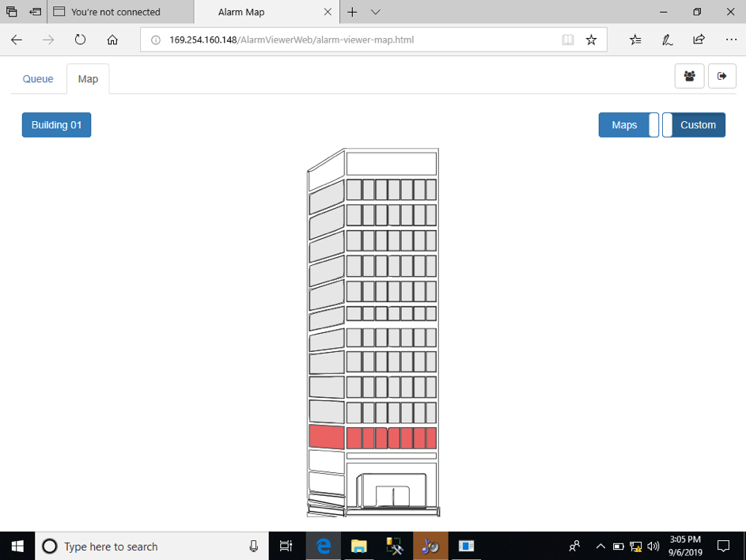Open the blue window app in taskbar
Viewport: 746px width, 560px height.
click(x=466, y=547)
